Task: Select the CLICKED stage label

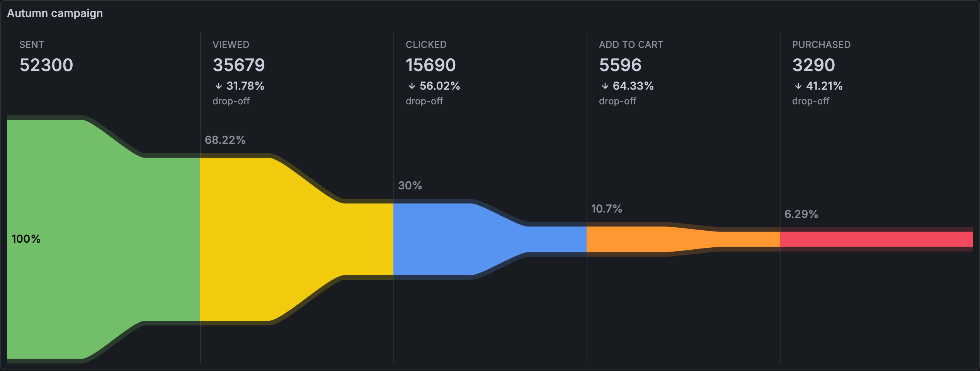Action: 426,45
